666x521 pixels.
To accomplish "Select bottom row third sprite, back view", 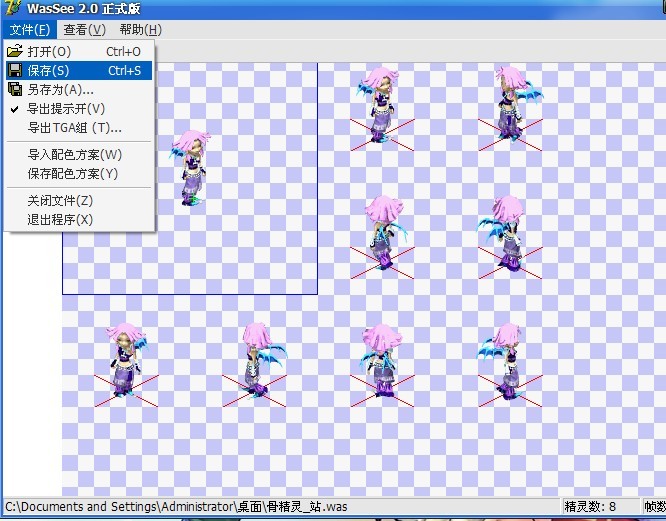I will pos(381,360).
